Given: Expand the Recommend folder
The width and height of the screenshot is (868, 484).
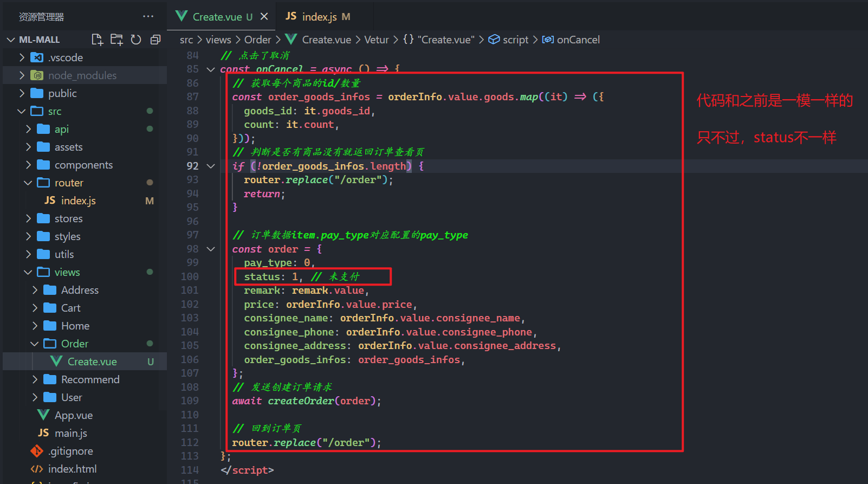Looking at the screenshot, I should pyautogui.click(x=35, y=379).
